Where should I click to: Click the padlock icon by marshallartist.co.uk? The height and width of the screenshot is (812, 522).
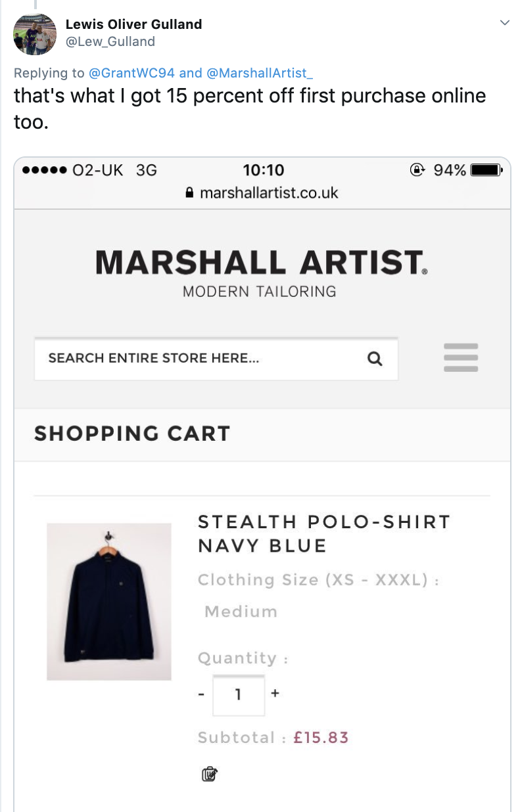coord(190,193)
